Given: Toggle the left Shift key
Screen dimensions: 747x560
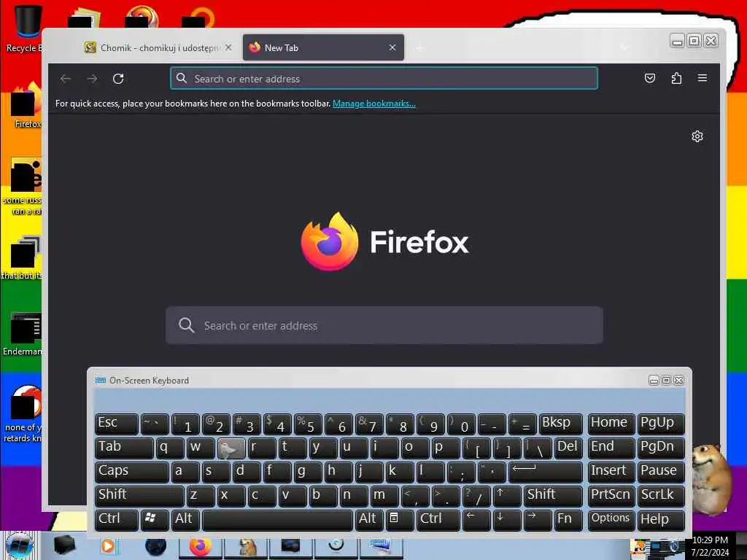Looking at the screenshot, I should [139, 496].
